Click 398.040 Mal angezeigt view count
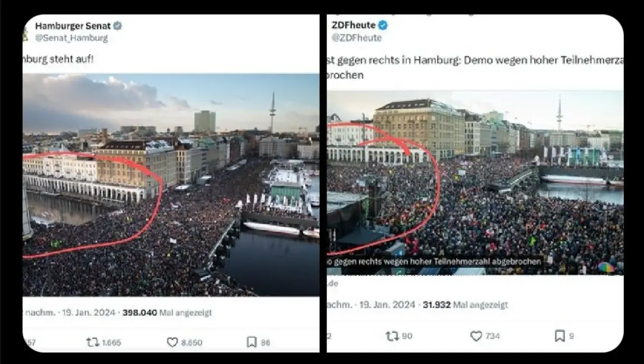 pos(167,313)
